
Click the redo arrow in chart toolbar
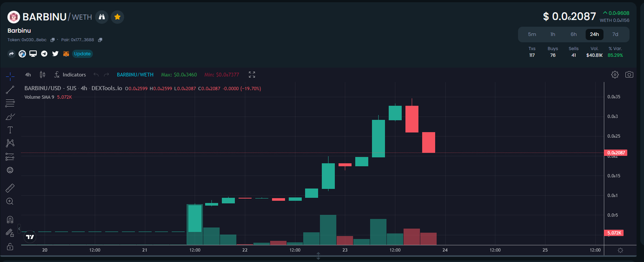pos(106,75)
